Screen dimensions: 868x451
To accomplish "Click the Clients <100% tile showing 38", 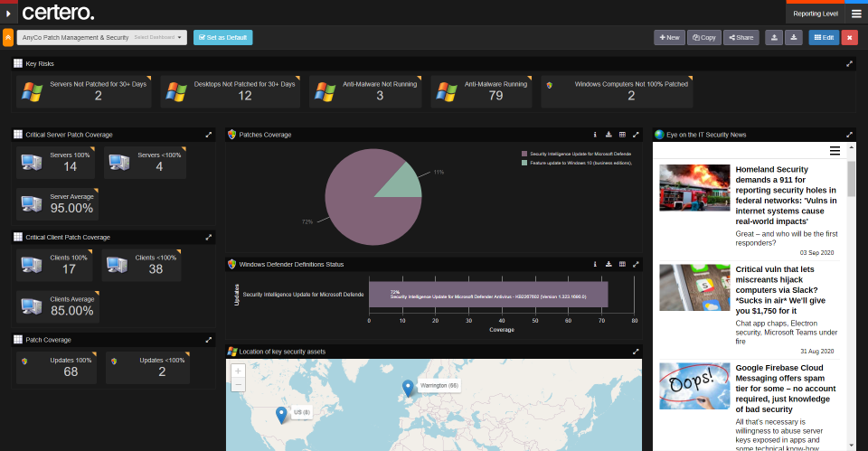I will 142,265.
